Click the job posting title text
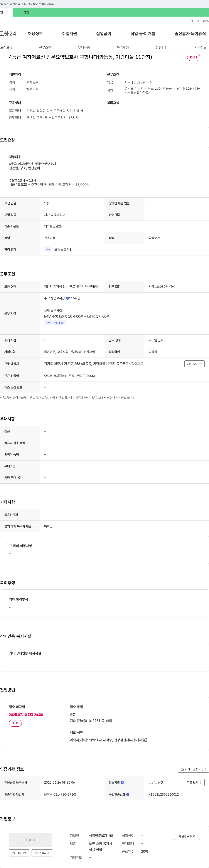This screenshot has height=868, width=209. point(80,57)
